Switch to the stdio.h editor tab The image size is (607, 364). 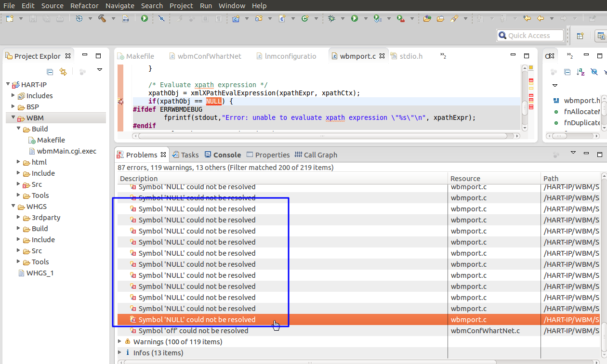(410, 56)
